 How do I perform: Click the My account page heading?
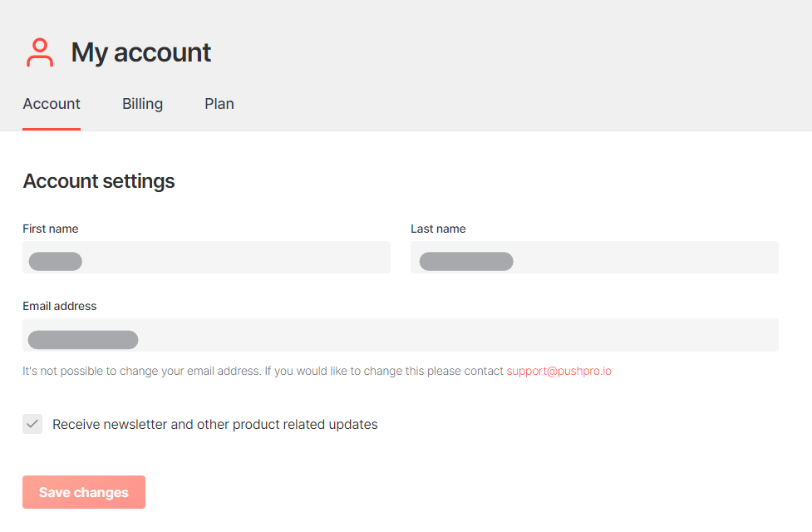coord(140,52)
